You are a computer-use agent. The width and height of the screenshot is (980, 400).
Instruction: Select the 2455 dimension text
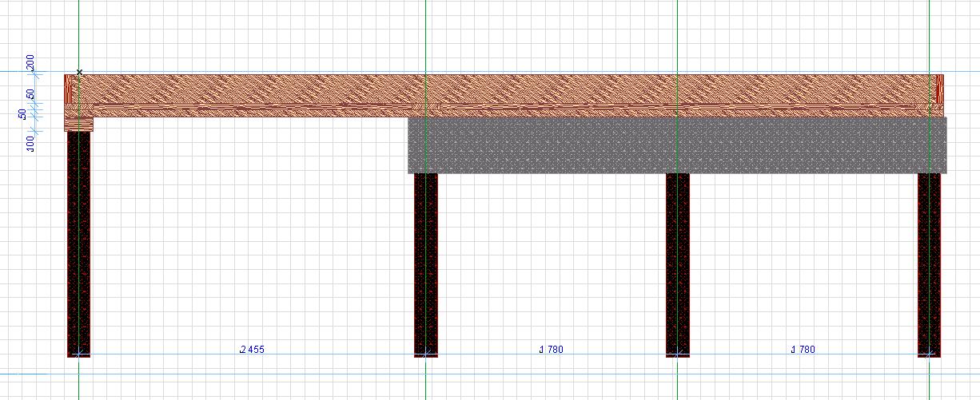[x=252, y=350]
